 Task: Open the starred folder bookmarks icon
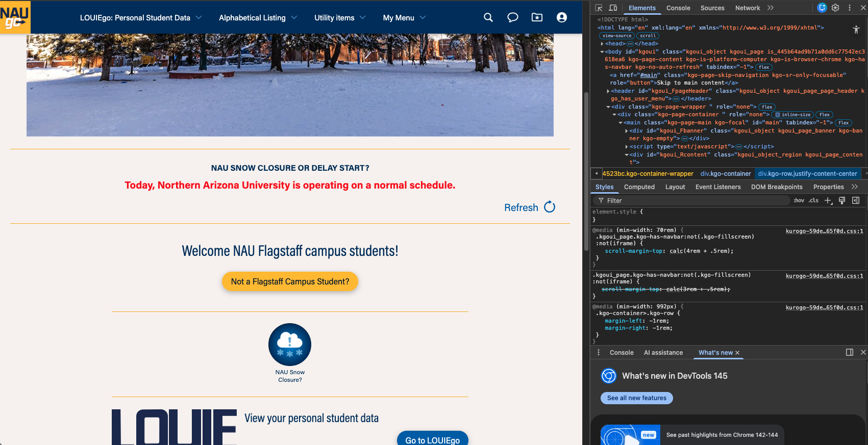(537, 17)
